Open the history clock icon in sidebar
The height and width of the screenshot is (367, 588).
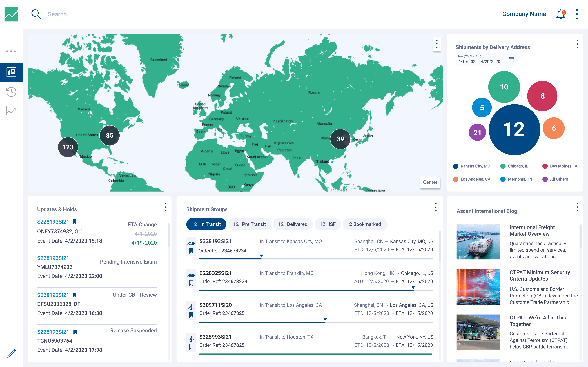11,92
